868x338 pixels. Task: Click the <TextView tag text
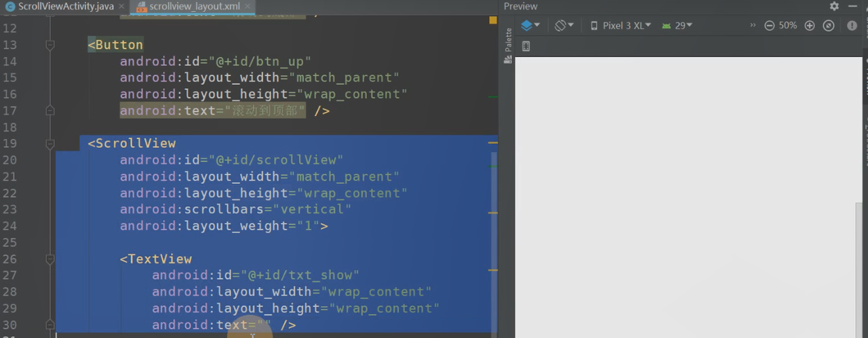(x=156, y=259)
